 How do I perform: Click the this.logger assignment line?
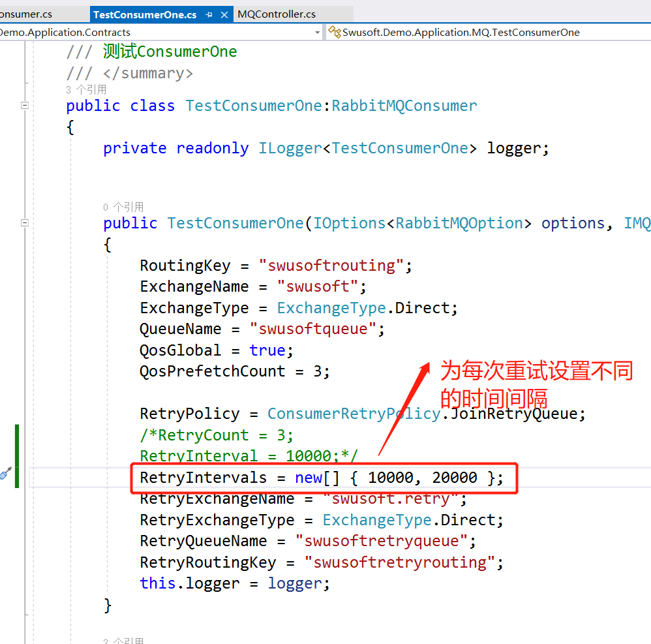(235, 583)
